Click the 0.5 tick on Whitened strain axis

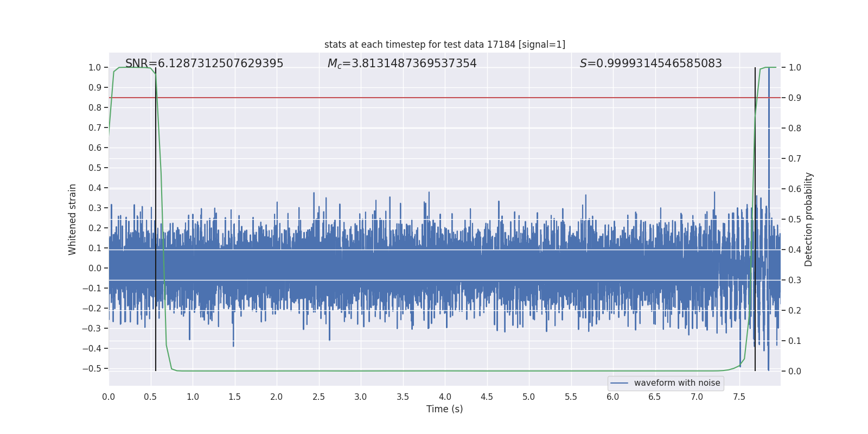(x=95, y=168)
